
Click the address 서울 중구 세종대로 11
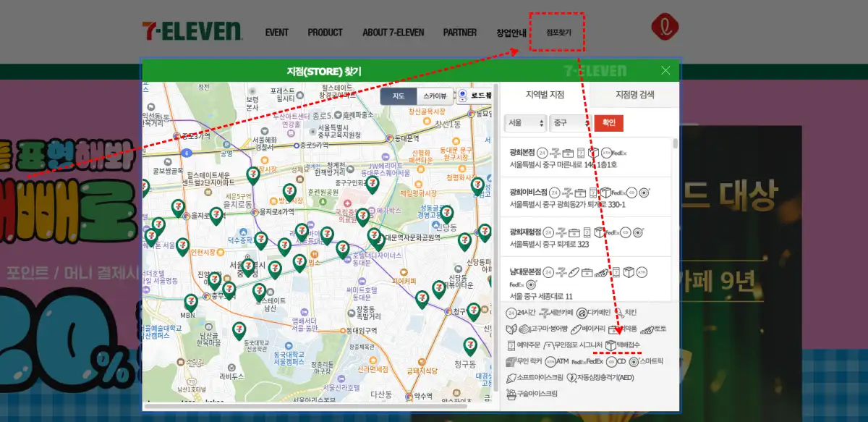click(x=540, y=297)
